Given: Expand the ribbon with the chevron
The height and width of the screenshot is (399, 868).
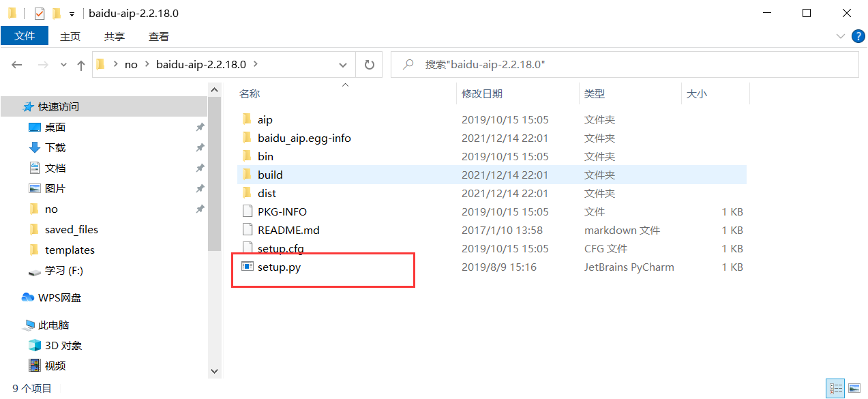Looking at the screenshot, I should [840, 35].
